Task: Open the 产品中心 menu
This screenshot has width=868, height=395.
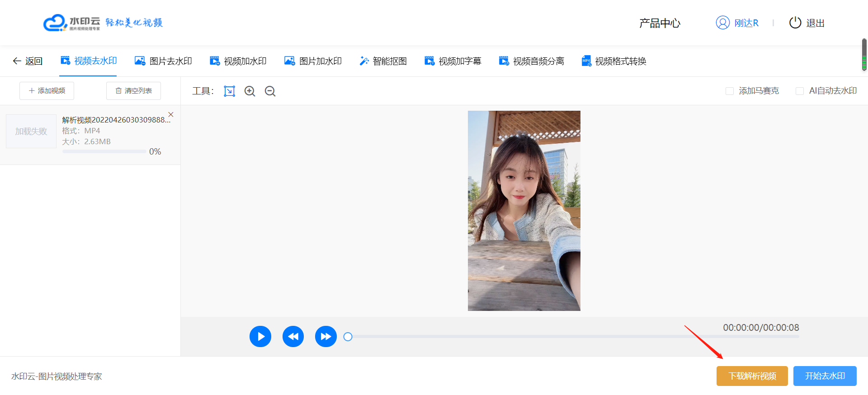Action: [x=660, y=23]
